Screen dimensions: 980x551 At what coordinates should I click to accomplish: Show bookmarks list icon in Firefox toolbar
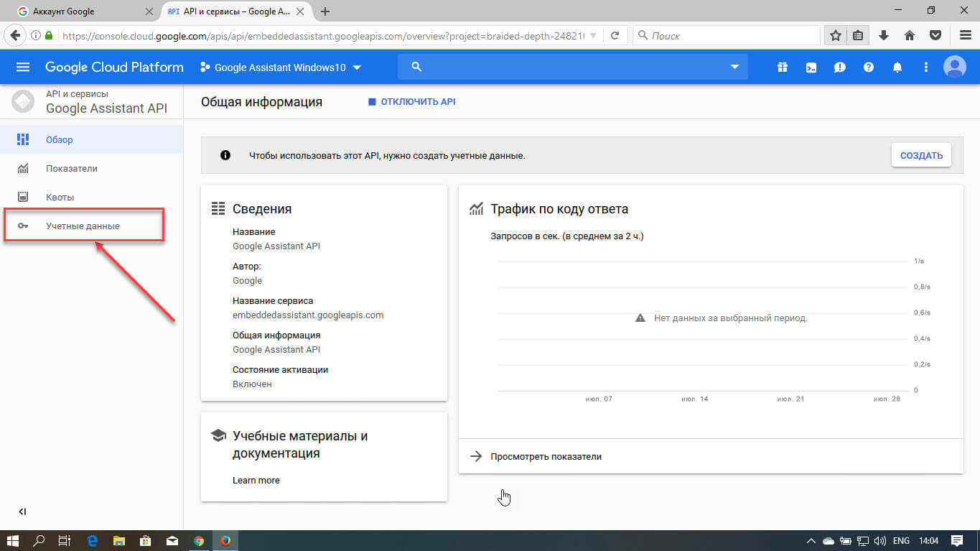(858, 35)
